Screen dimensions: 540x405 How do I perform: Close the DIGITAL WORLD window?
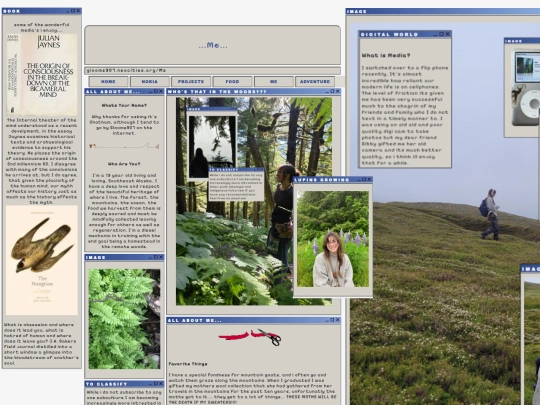[x=448, y=34]
